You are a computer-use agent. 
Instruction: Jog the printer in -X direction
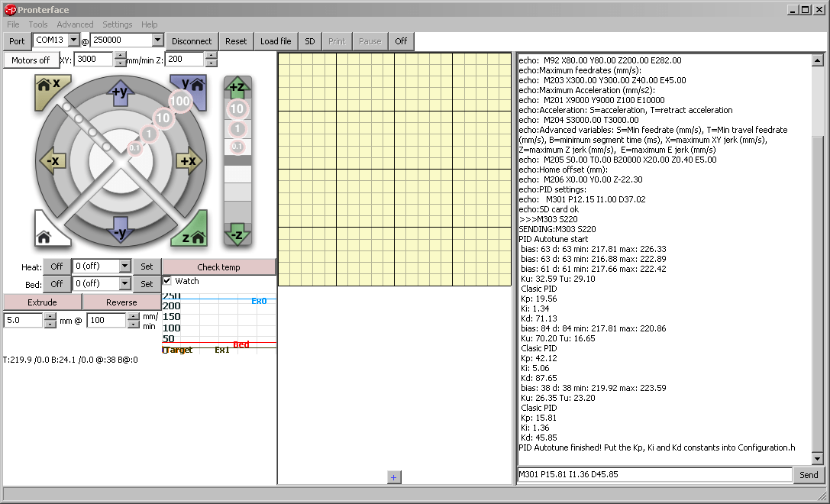pyautogui.click(x=52, y=161)
